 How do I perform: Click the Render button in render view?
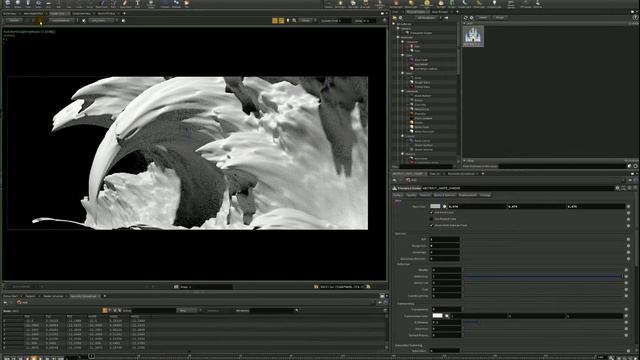(x=14, y=20)
